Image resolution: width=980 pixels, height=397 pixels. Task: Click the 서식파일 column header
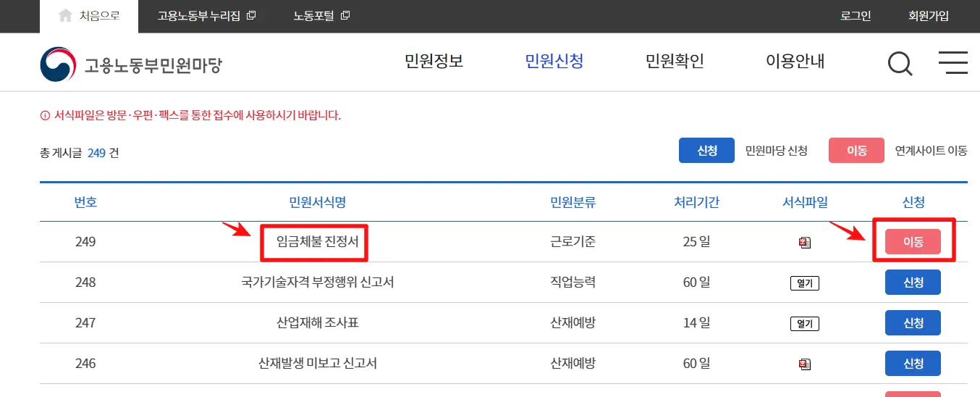tap(805, 202)
